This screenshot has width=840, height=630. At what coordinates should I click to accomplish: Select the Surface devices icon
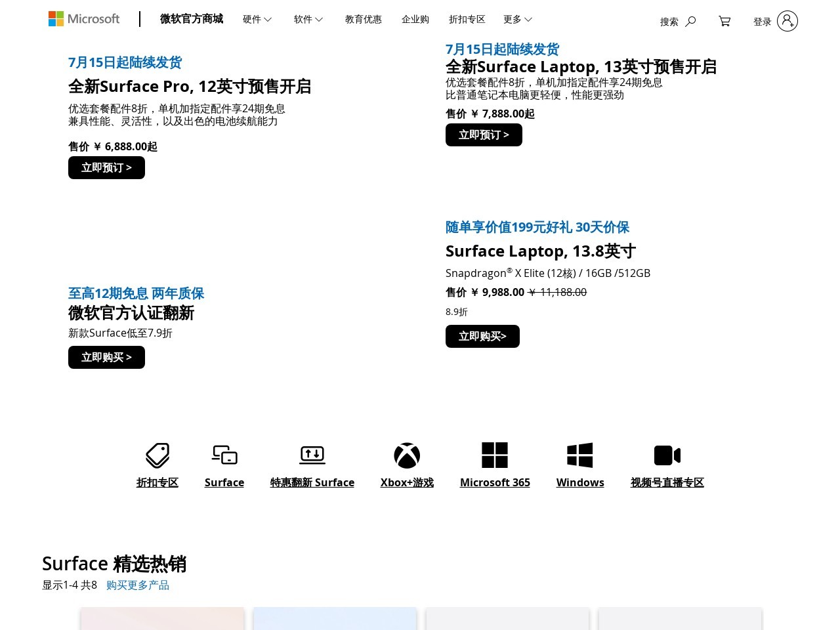click(x=224, y=455)
